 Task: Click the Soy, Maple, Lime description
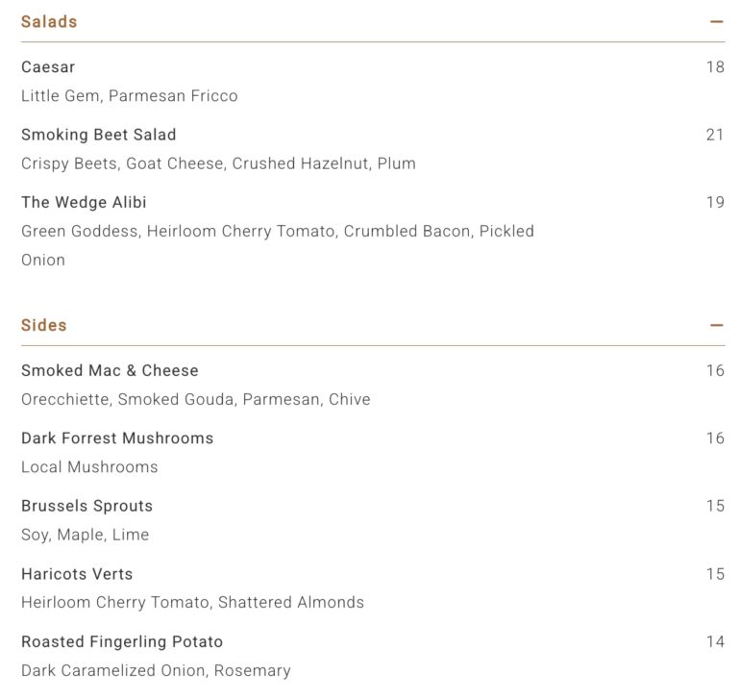(x=85, y=535)
